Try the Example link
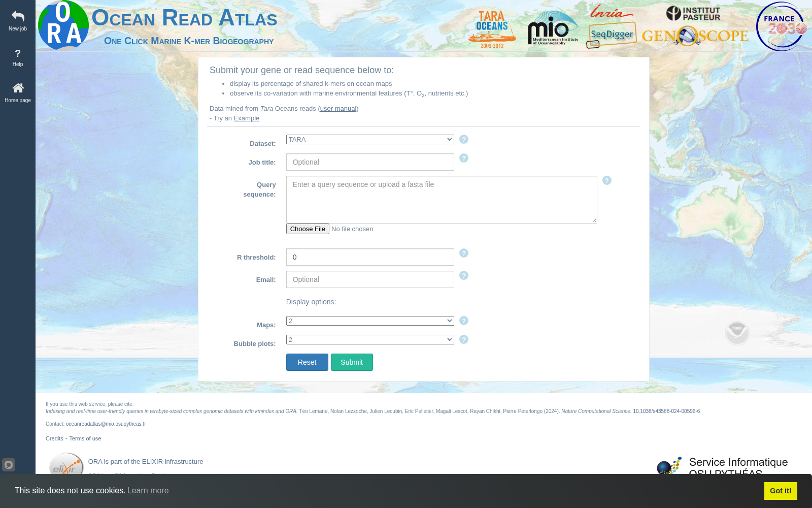 pos(247,118)
